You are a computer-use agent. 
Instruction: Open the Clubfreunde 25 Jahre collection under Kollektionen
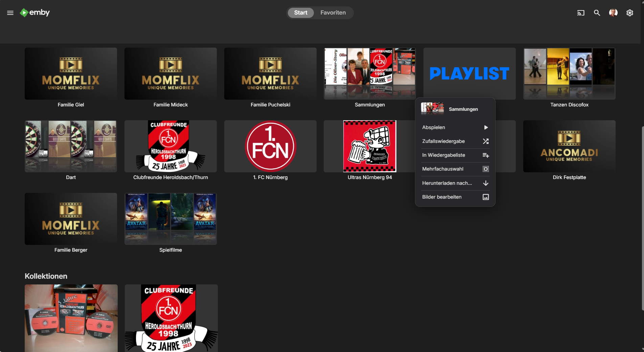tap(171, 318)
